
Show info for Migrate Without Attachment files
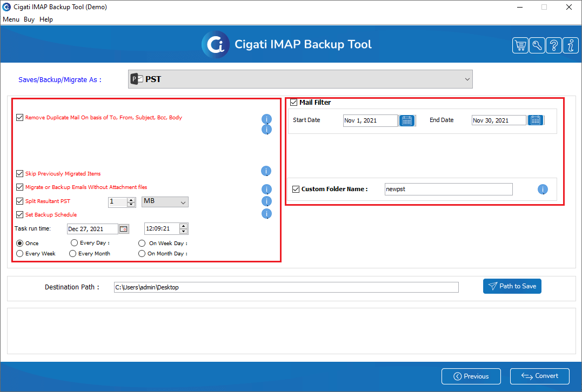click(266, 190)
